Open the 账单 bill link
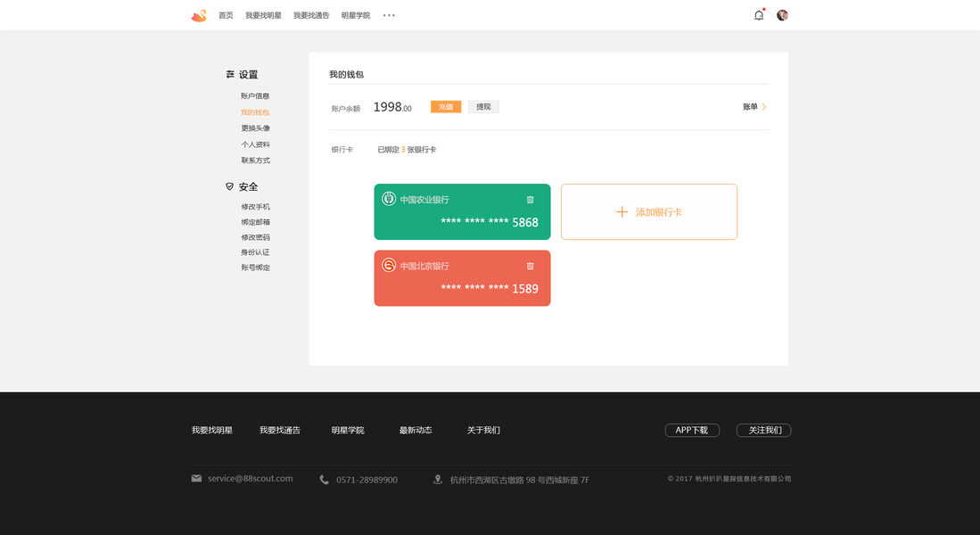This screenshot has width=980, height=535. [750, 107]
